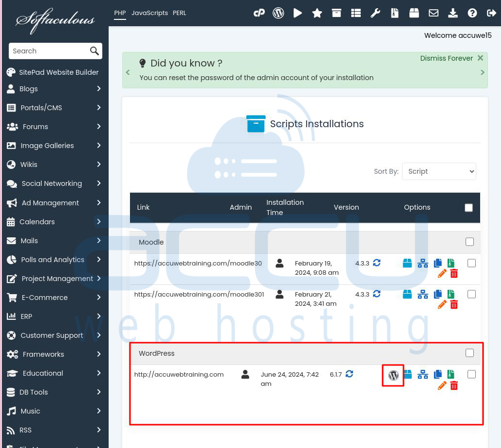Clone the WordPress accuwebtraining.com installation
The height and width of the screenshot is (448, 501).
point(438,374)
